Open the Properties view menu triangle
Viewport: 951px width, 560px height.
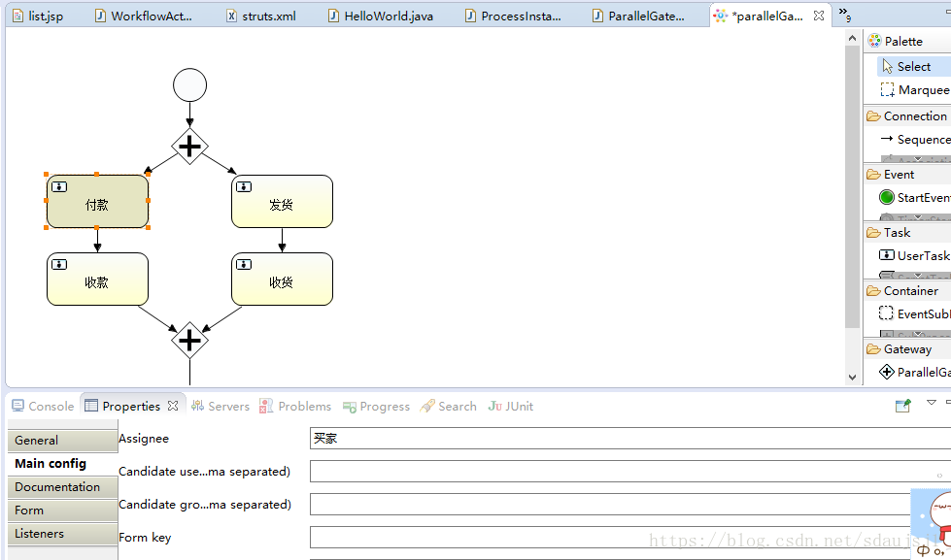coord(932,403)
